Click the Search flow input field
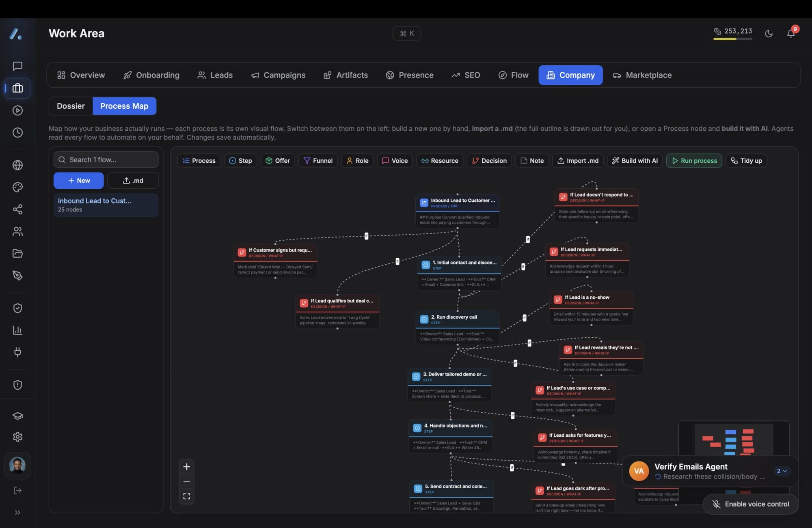This screenshot has height=528, width=812. (106, 160)
